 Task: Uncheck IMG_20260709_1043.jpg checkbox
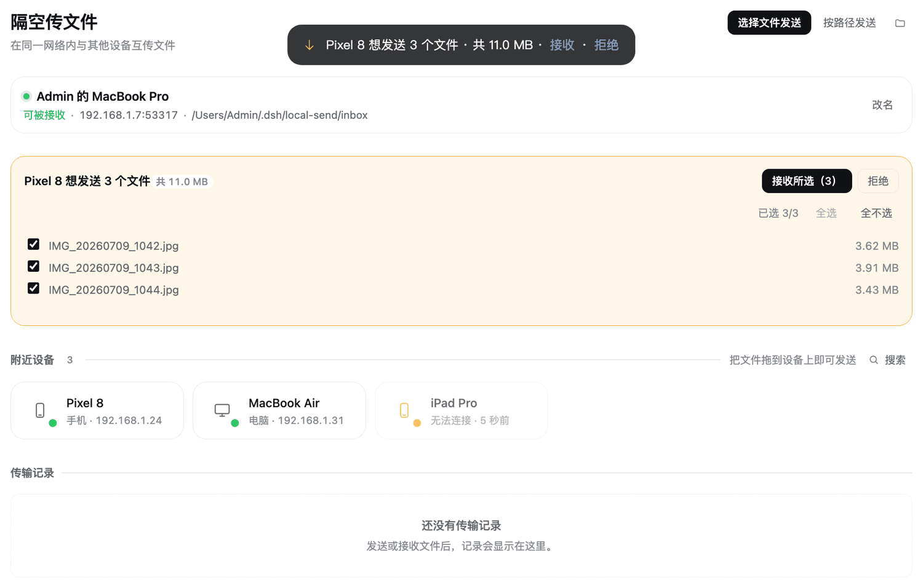coord(34,266)
